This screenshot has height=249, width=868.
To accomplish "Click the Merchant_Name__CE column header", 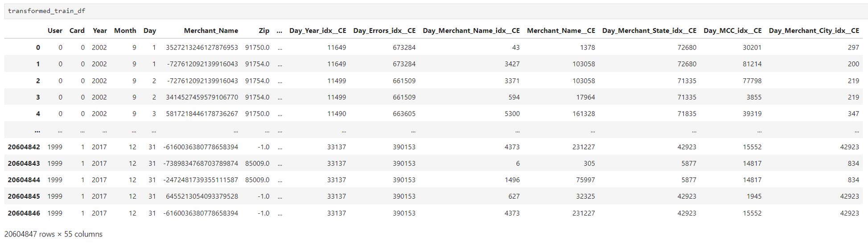I will (x=560, y=31).
